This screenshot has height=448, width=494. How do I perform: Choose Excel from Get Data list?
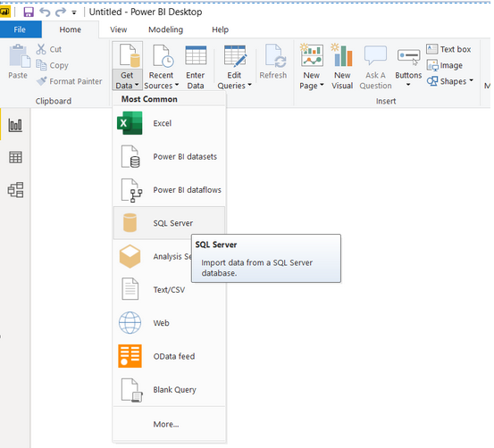tap(169, 123)
